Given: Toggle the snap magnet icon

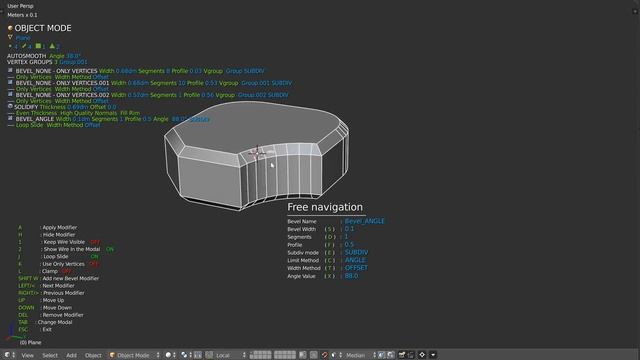Looking at the screenshot, I should point(324,355).
